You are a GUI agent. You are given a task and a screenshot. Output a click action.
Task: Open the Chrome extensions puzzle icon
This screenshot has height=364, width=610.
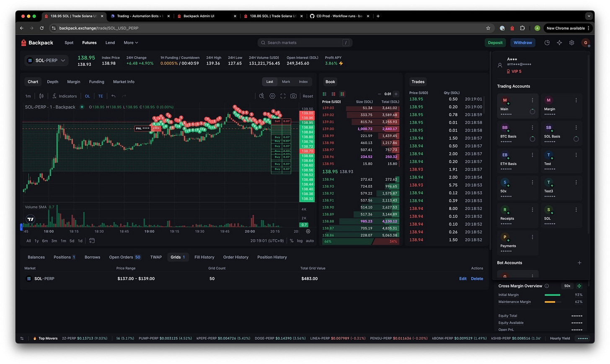point(522,28)
